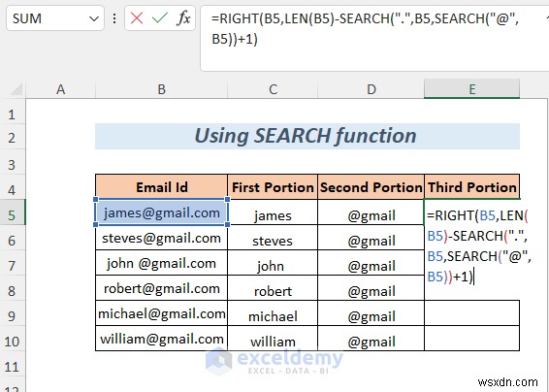Cancel formula entry with the X icon
549x392 pixels.
(136, 17)
